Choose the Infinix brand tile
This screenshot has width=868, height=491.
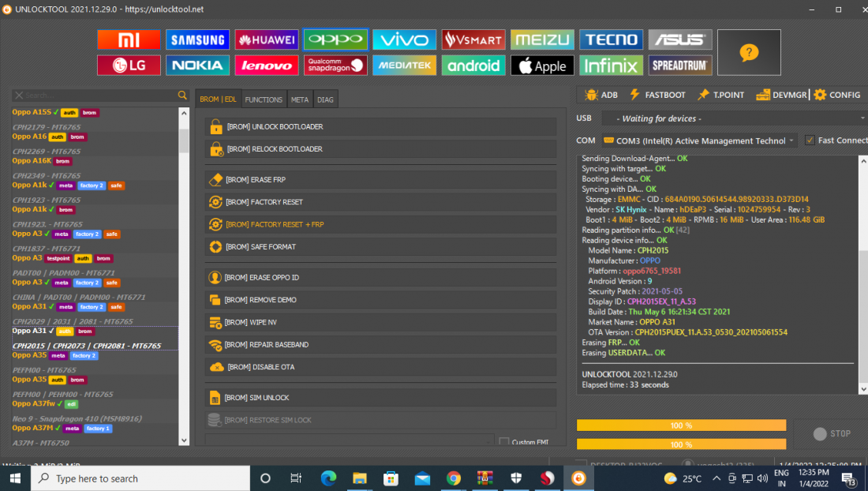coord(611,66)
